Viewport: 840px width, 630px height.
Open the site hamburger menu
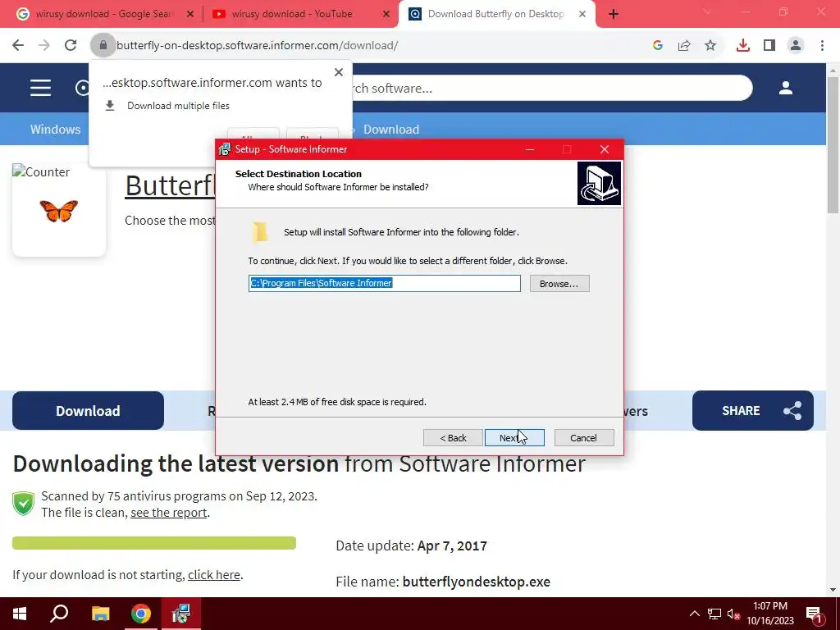click(41, 88)
